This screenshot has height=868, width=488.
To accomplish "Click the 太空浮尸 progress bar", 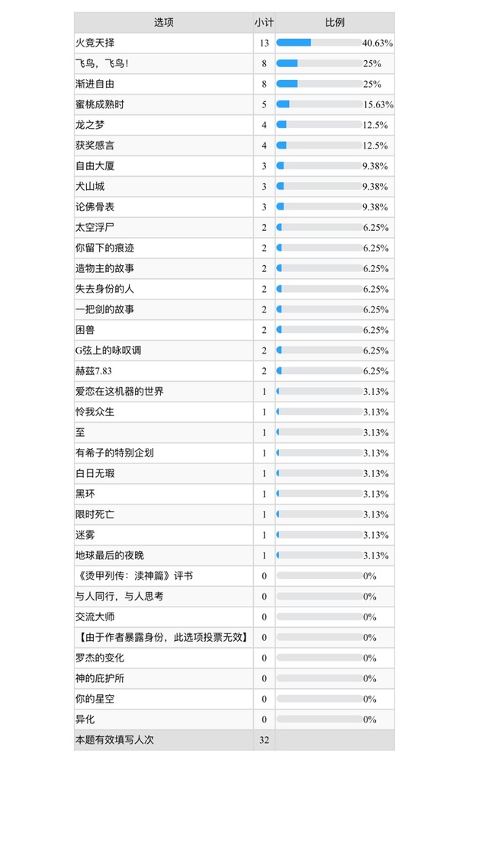I will click(319, 227).
